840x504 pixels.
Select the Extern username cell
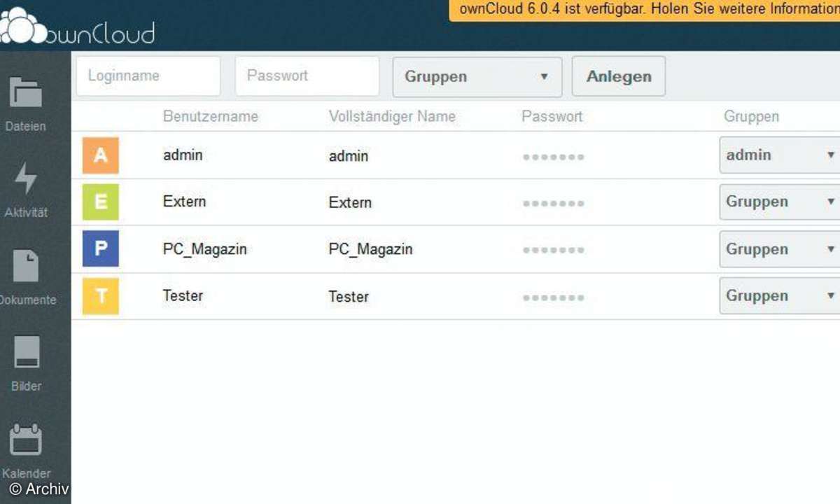point(185,202)
